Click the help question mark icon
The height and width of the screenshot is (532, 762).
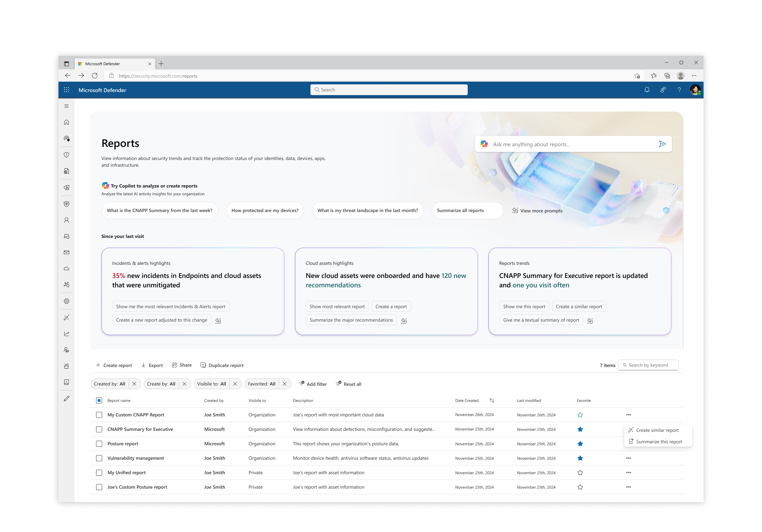pyautogui.click(x=679, y=90)
